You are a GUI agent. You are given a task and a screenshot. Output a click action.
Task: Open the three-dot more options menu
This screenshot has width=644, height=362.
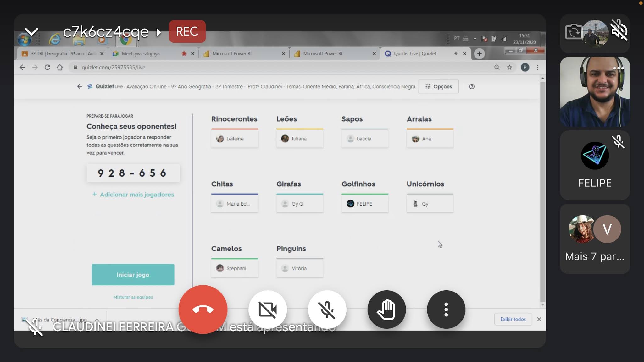coord(446,310)
